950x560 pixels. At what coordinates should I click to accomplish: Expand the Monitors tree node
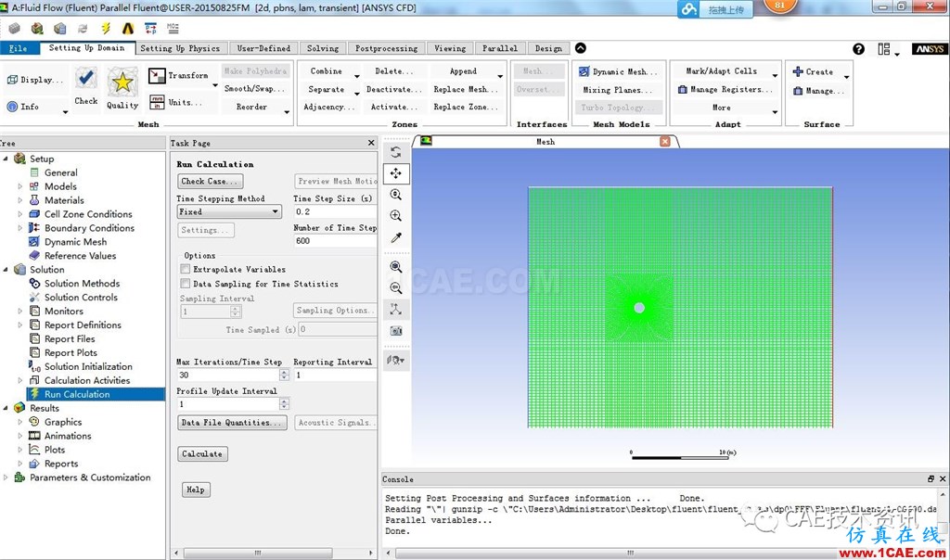pos(20,312)
